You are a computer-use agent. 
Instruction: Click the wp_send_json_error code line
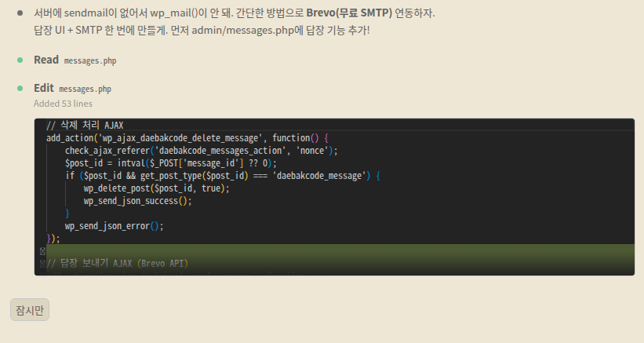(114, 225)
